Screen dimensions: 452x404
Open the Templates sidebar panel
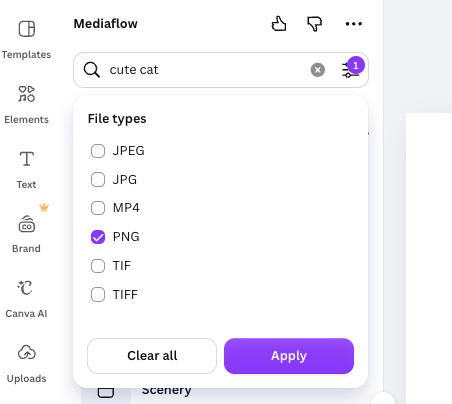click(x=26, y=39)
